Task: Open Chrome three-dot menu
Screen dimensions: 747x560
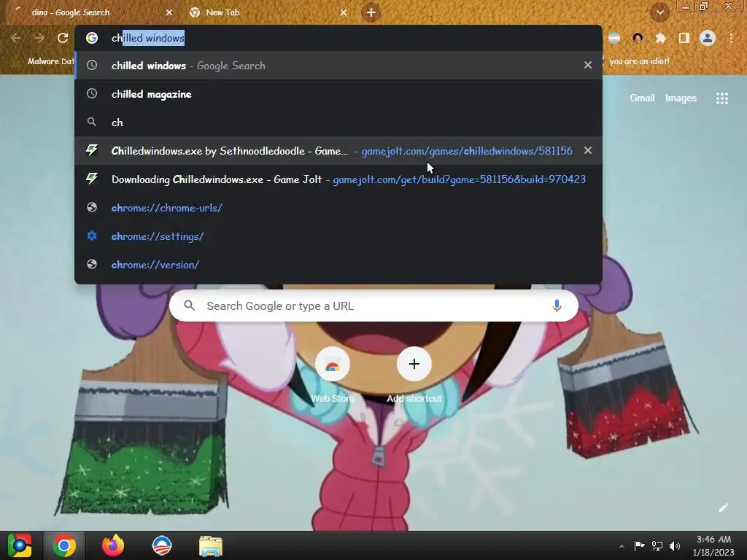Action: pos(731,38)
